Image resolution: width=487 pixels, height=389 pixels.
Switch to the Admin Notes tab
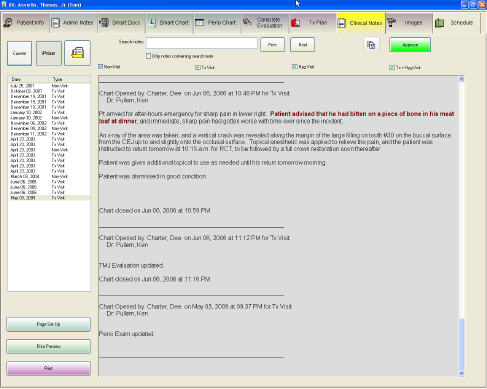pos(73,23)
